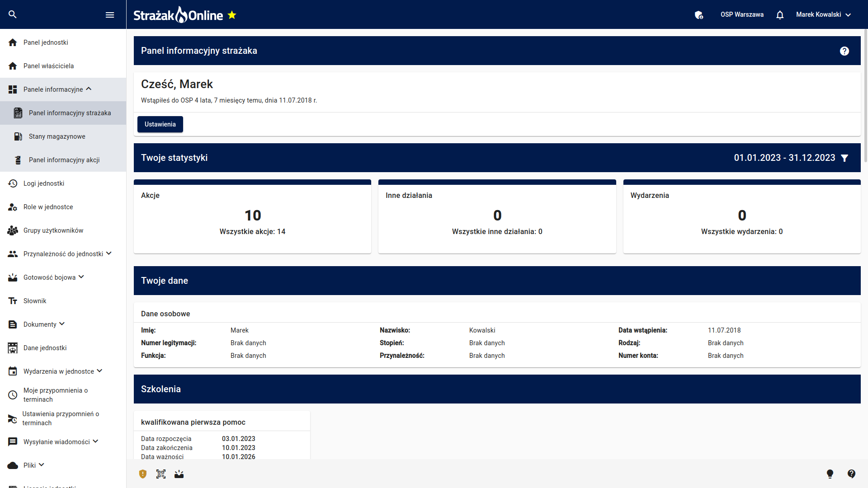Open Słownik page
868x488 pixels.
pos(63,301)
